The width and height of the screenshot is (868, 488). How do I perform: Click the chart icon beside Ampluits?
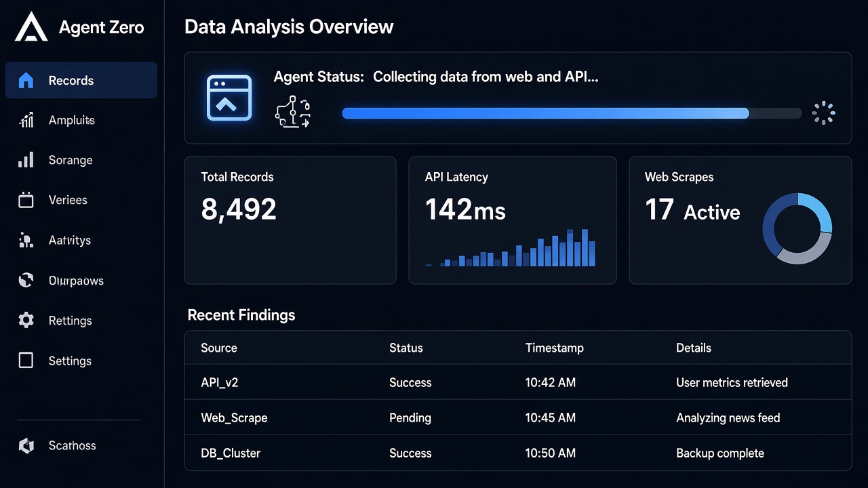coord(26,121)
